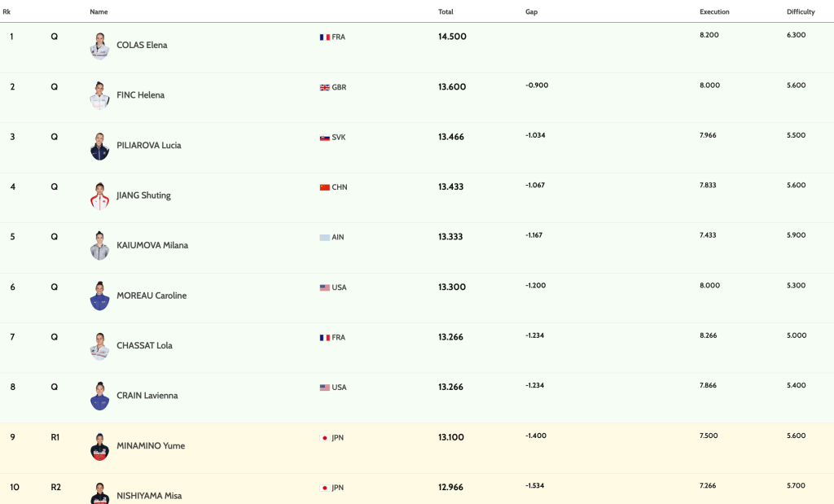
Task: Sort by the Total column header
Action: 446,12
